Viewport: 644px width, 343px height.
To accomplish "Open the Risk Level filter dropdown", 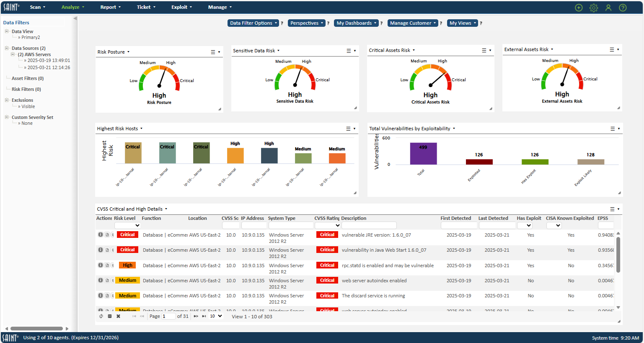I will pos(127,225).
